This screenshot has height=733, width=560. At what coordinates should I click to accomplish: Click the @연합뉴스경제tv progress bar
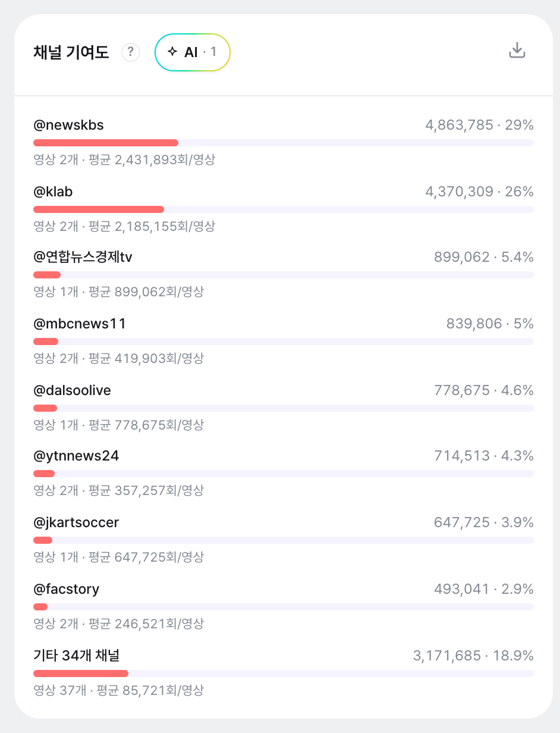point(284,275)
